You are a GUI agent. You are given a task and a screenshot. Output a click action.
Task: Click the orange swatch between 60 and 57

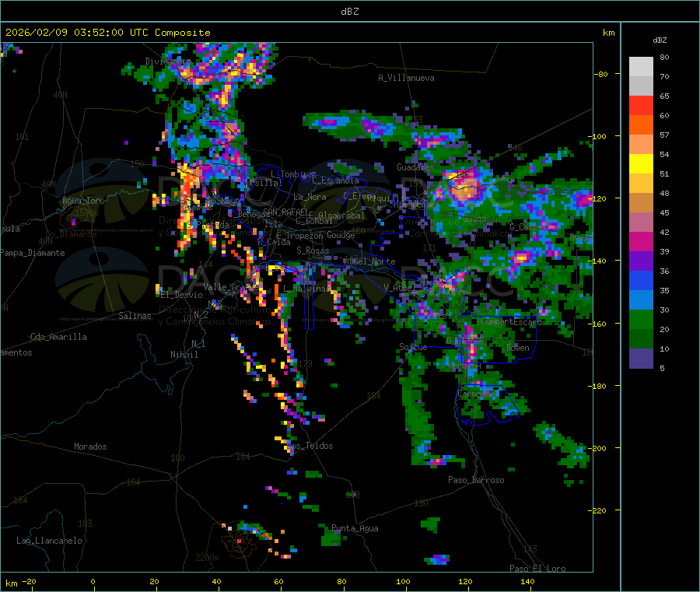pos(641,125)
